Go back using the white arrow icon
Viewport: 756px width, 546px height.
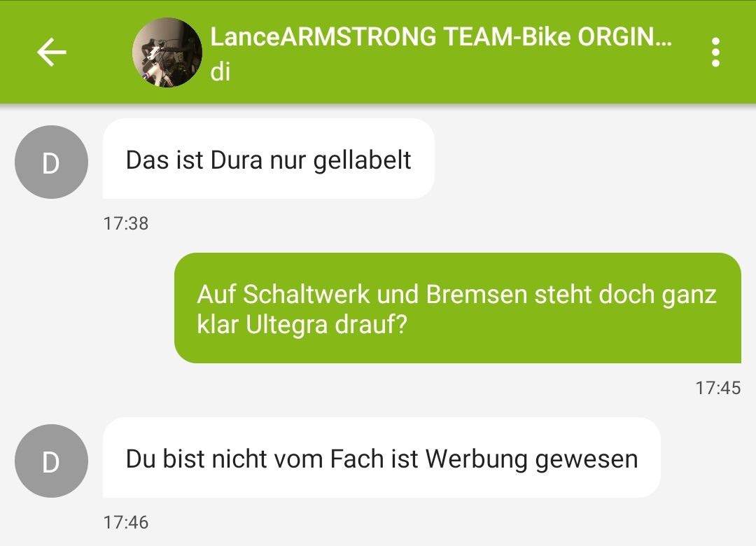pyautogui.click(x=52, y=52)
